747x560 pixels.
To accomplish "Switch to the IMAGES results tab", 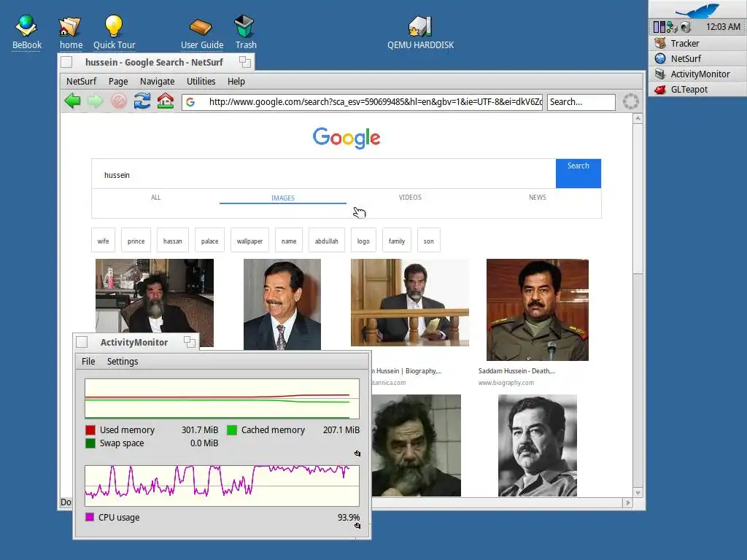I will pos(283,198).
